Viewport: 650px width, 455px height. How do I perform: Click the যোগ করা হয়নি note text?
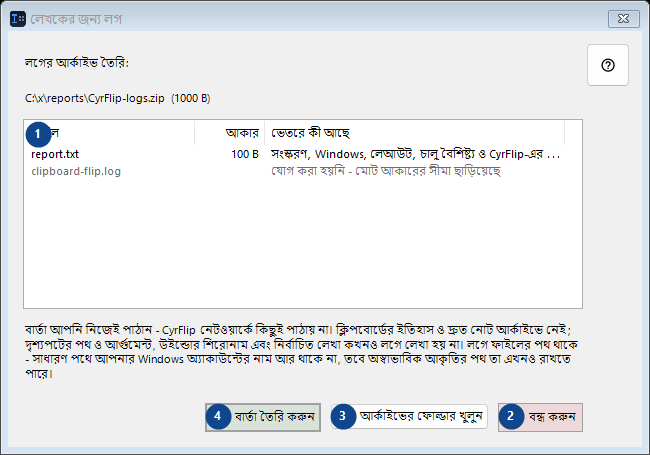tap(386, 171)
